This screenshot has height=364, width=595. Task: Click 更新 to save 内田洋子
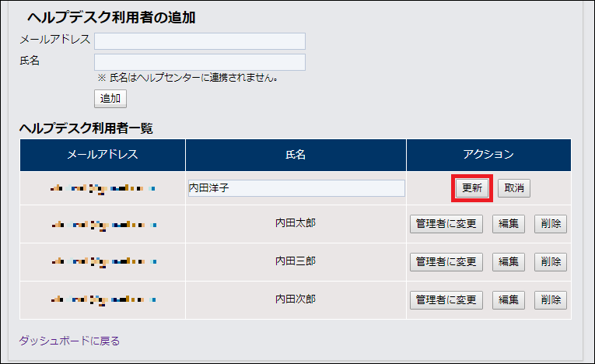pos(472,188)
